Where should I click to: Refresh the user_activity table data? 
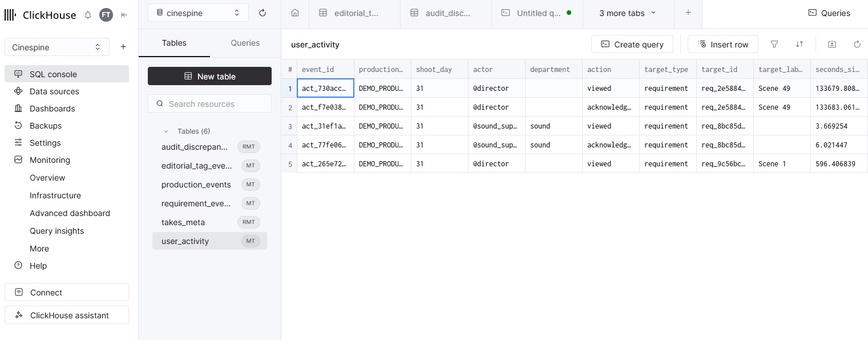coord(857,44)
